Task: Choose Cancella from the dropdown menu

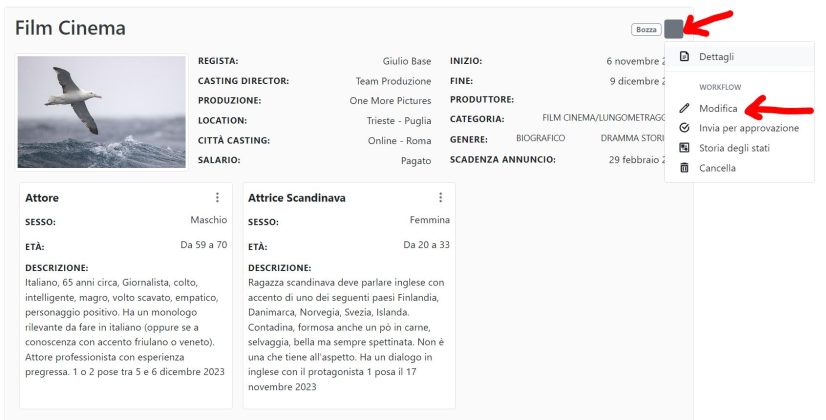Action: 717,168
